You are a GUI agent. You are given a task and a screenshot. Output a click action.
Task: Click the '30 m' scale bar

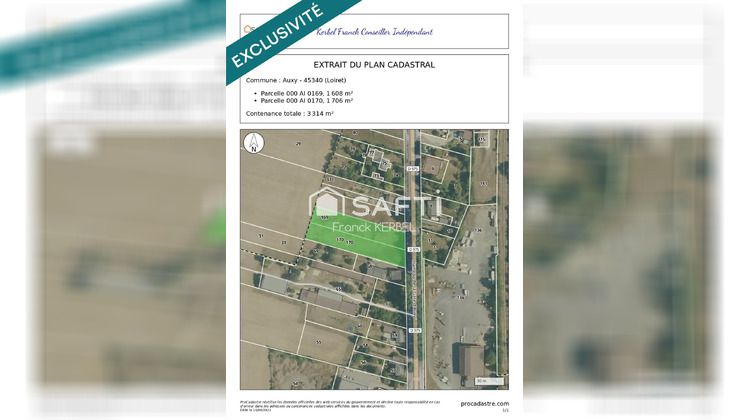point(489,381)
